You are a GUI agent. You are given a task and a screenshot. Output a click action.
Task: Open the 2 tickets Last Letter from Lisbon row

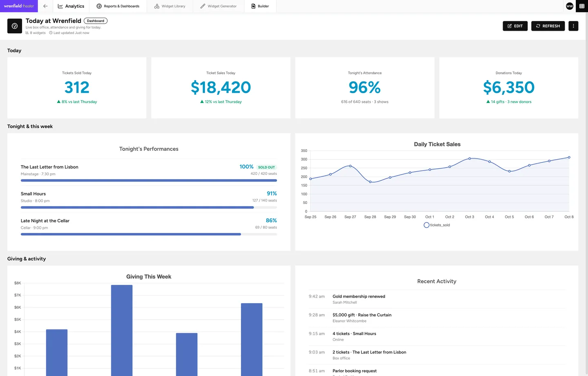tap(437, 355)
